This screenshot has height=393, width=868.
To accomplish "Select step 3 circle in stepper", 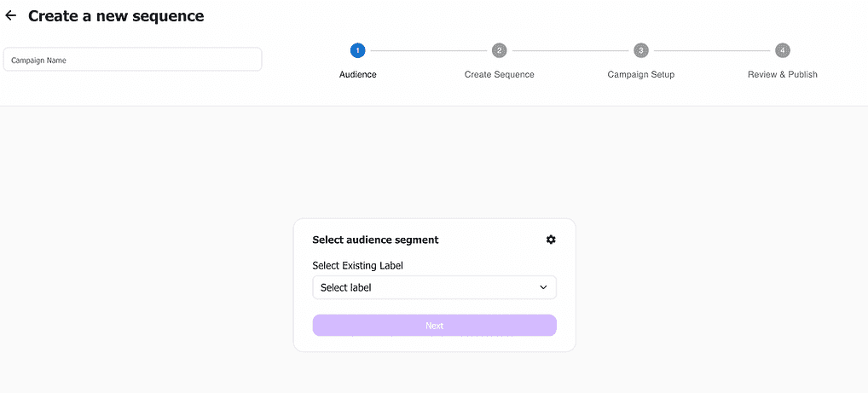I will (641, 50).
